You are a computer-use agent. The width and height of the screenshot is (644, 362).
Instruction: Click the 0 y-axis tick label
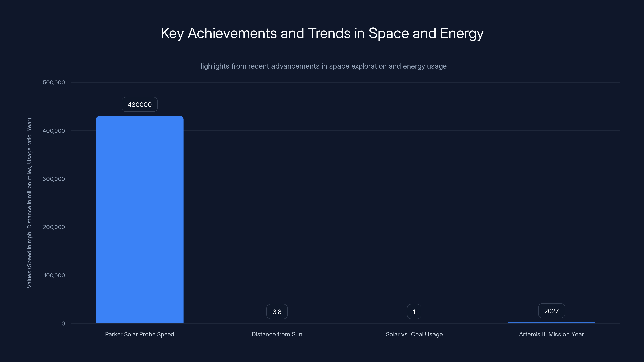pyautogui.click(x=63, y=324)
